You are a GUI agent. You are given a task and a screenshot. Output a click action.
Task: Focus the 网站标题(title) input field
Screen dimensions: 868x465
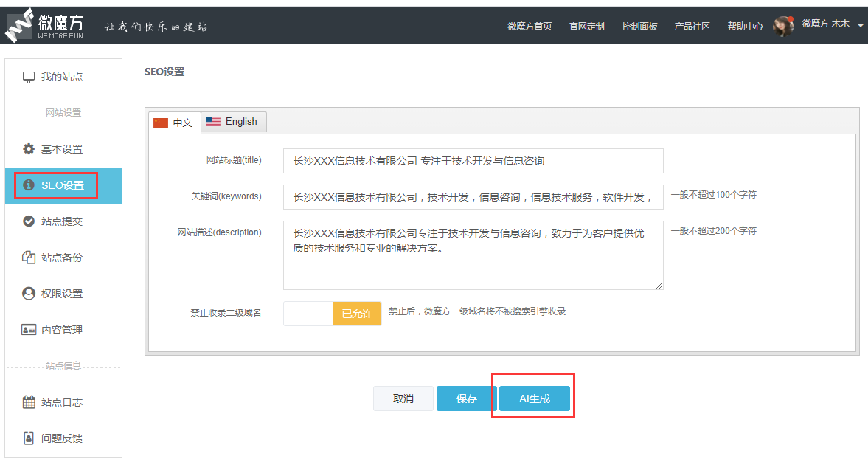[x=473, y=161]
